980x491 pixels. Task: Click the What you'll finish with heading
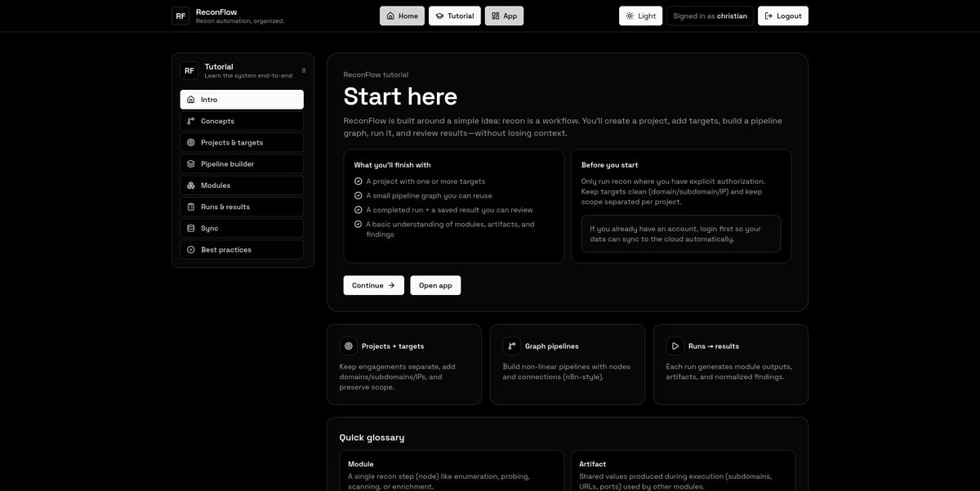pyautogui.click(x=392, y=165)
